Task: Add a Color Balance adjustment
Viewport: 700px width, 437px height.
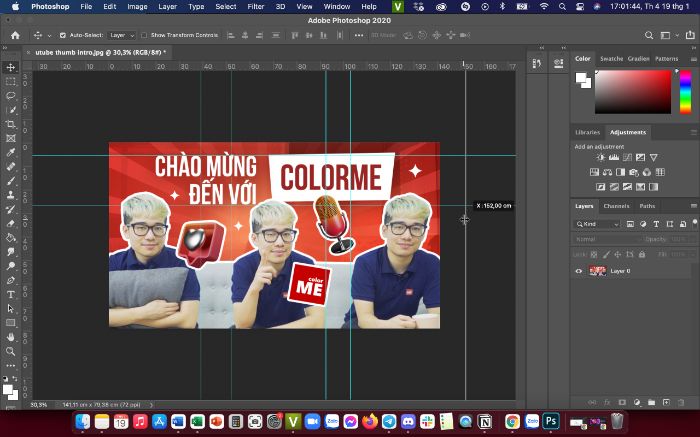Action: click(607, 172)
